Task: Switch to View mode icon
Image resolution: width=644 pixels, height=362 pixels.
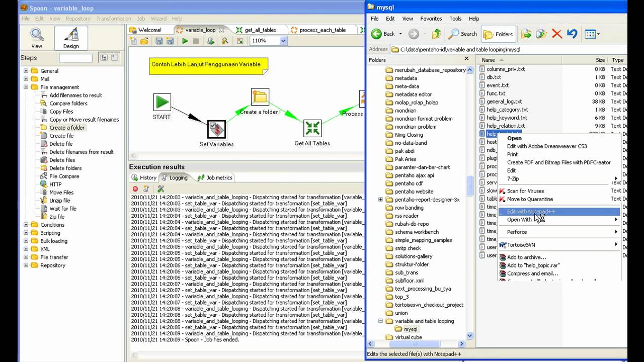Action: click(37, 38)
